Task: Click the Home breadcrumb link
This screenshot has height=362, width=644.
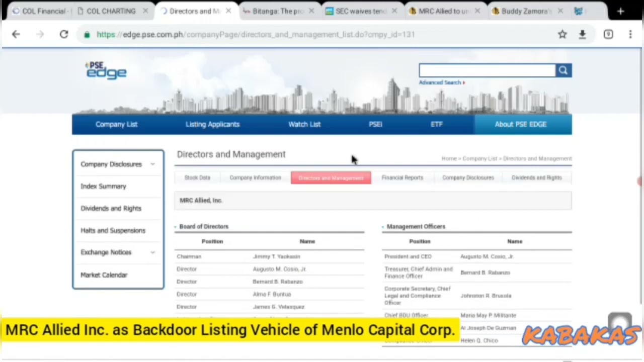Action: [449, 158]
